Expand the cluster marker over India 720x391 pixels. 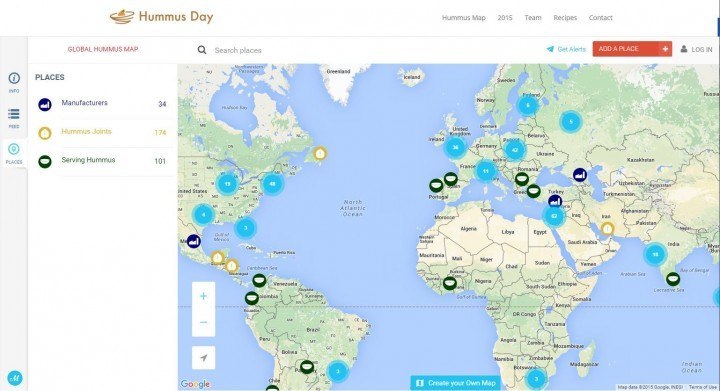[x=655, y=254]
